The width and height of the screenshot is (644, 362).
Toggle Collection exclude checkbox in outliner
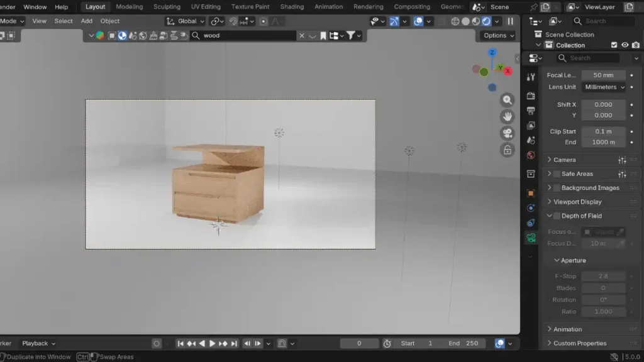click(614, 45)
